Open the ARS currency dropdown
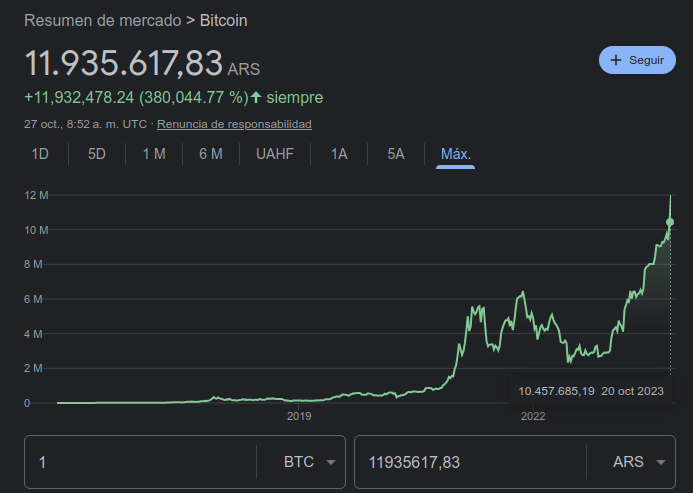The height and width of the screenshot is (493, 693). (639, 462)
